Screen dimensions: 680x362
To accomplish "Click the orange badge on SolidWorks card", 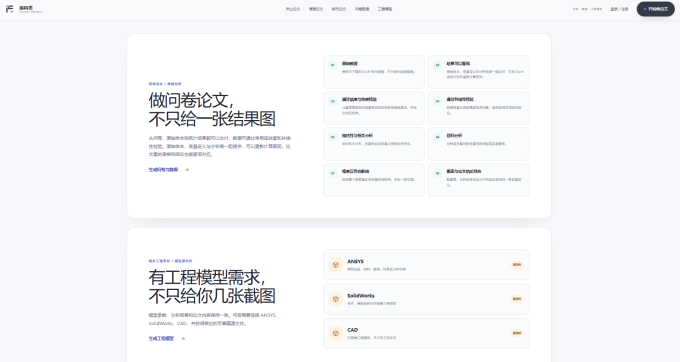I will tap(517, 299).
